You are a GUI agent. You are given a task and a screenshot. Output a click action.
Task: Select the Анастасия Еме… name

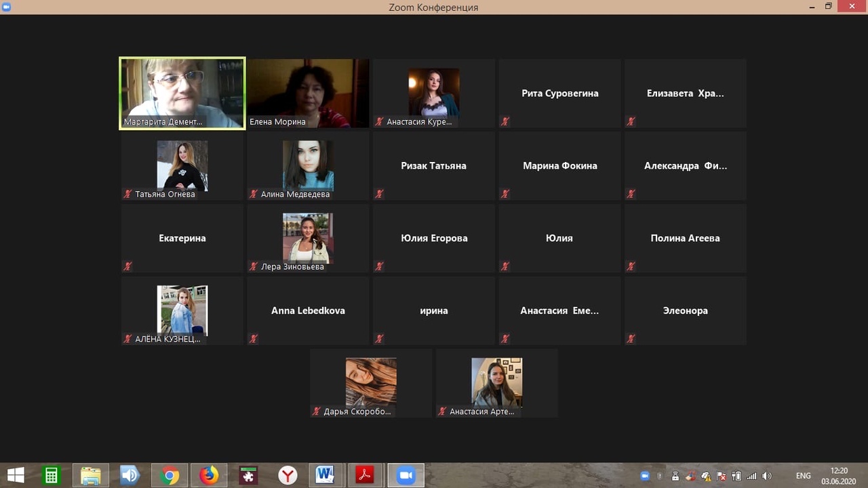(560, 310)
